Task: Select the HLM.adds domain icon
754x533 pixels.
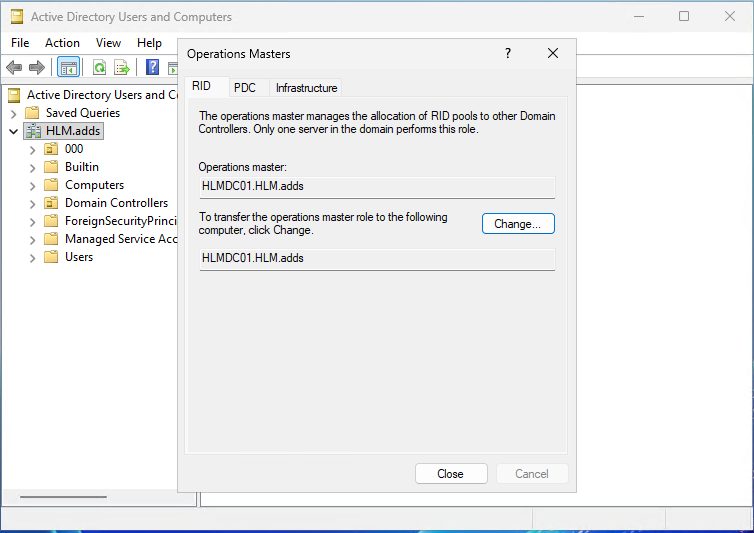Action: [x=34, y=131]
